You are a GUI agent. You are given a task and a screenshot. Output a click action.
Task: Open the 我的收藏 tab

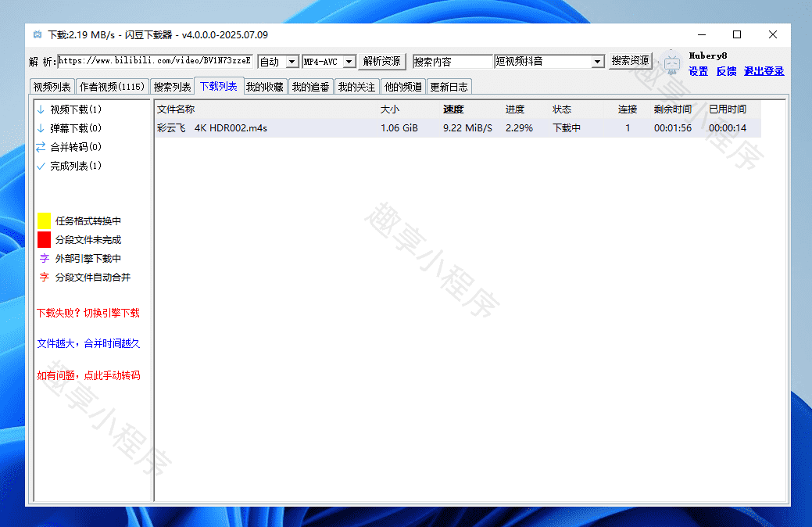265,87
